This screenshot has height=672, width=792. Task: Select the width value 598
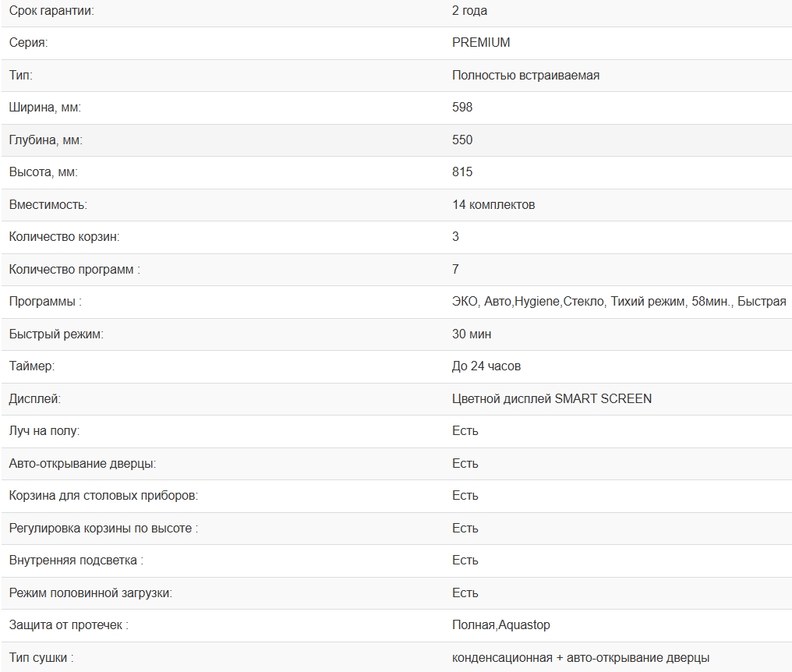[462, 108]
